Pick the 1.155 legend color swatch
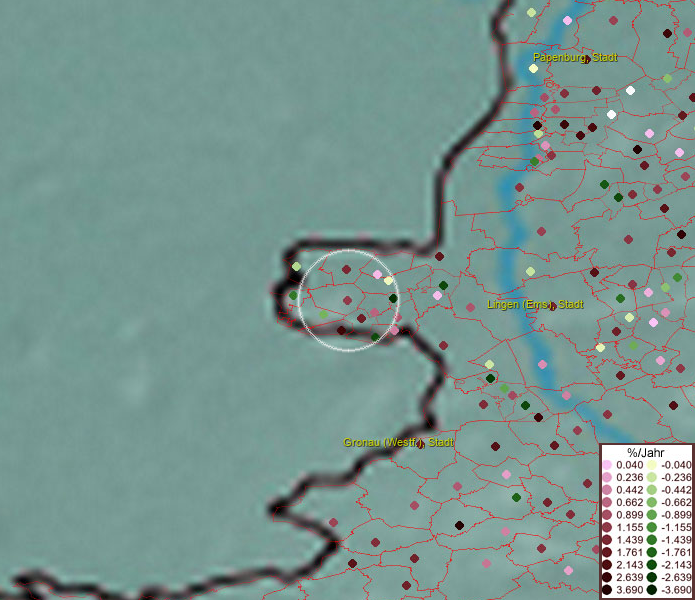Viewport: 695px width, 600px height. pyautogui.click(x=606, y=528)
